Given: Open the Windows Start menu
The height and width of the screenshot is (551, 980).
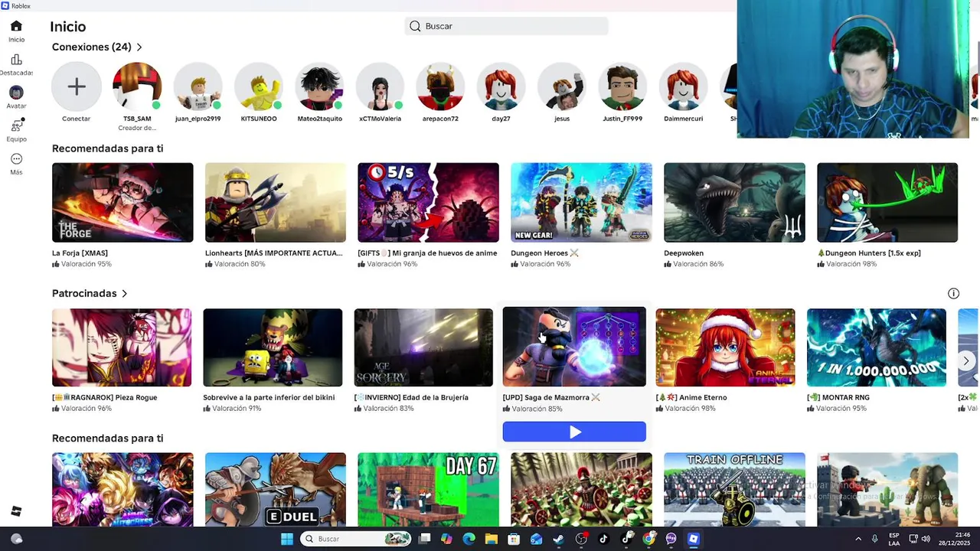Looking at the screenshot, I should pos(287,539).
